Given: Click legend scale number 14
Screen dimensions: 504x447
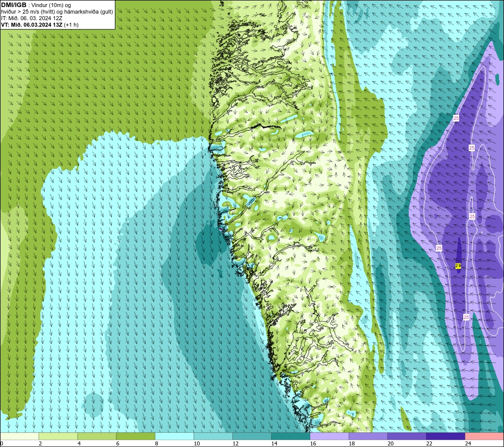Looking at the screenshot, I should coord(274,443).
